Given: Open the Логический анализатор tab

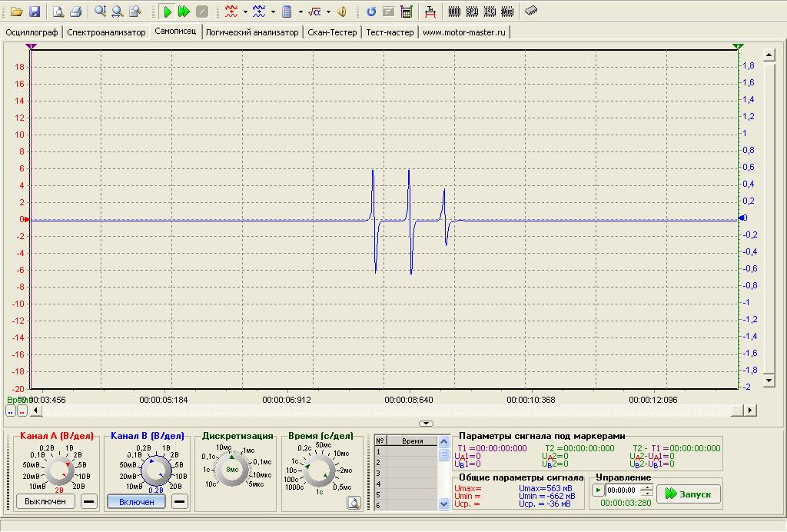Looking at the screenshot, I should point(252,32).
